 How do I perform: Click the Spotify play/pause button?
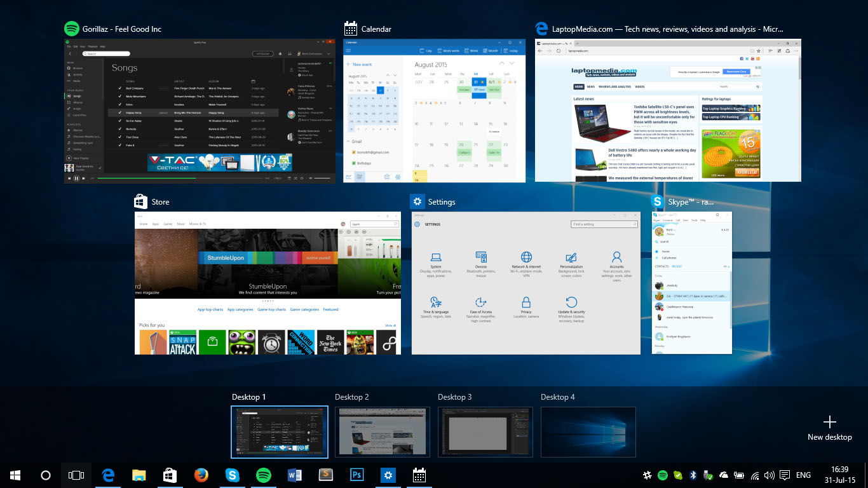click(x=76, y=179)
